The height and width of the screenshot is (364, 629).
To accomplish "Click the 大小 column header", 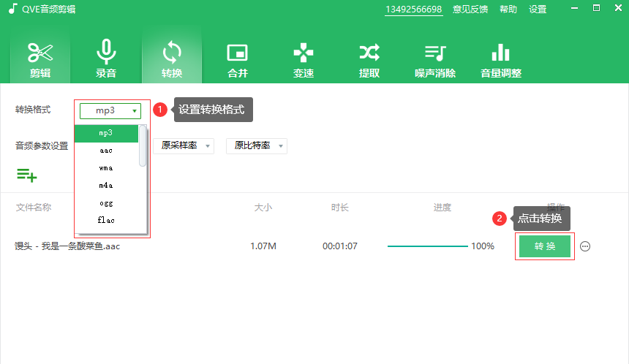I will coord(263,208).
